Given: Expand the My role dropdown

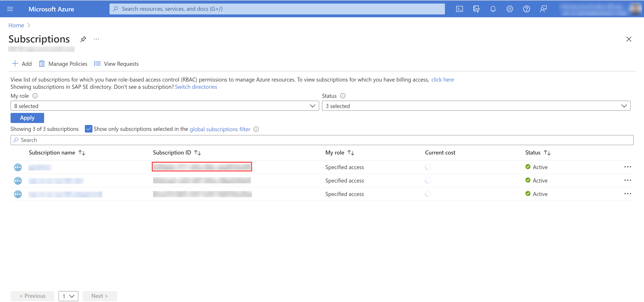Looking at the screenshot, I should point(165,106).
